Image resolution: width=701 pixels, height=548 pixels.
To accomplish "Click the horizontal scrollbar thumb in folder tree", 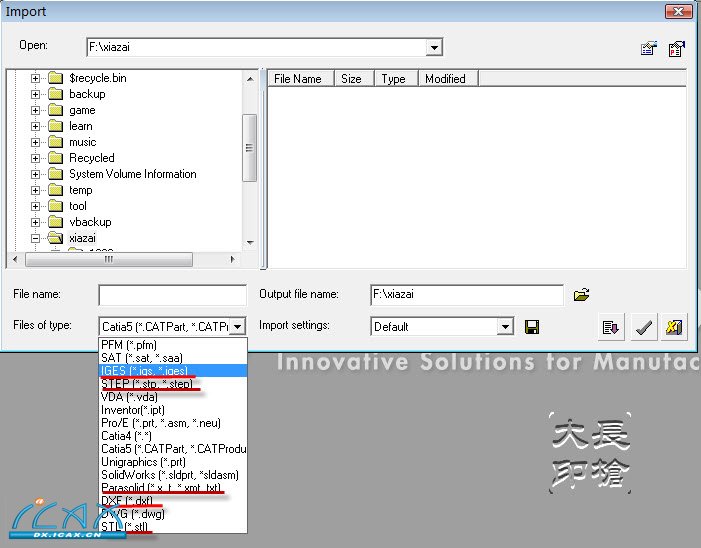I will [109, 259].
